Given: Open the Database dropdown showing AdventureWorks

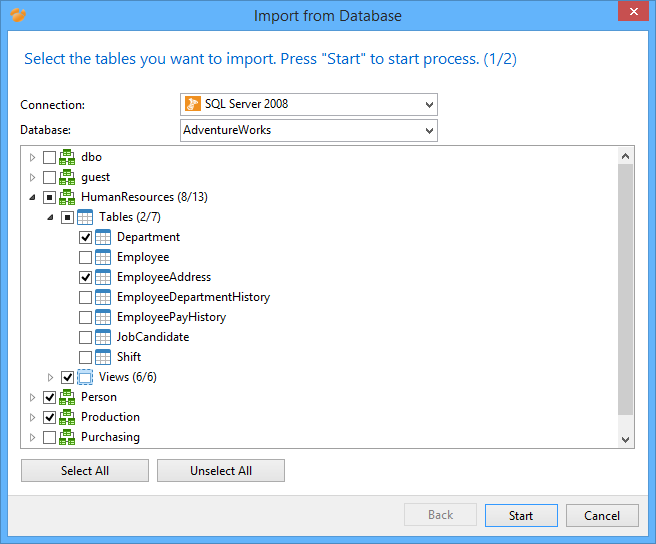Looking at the screenshot, I should (x=429, y=130).
